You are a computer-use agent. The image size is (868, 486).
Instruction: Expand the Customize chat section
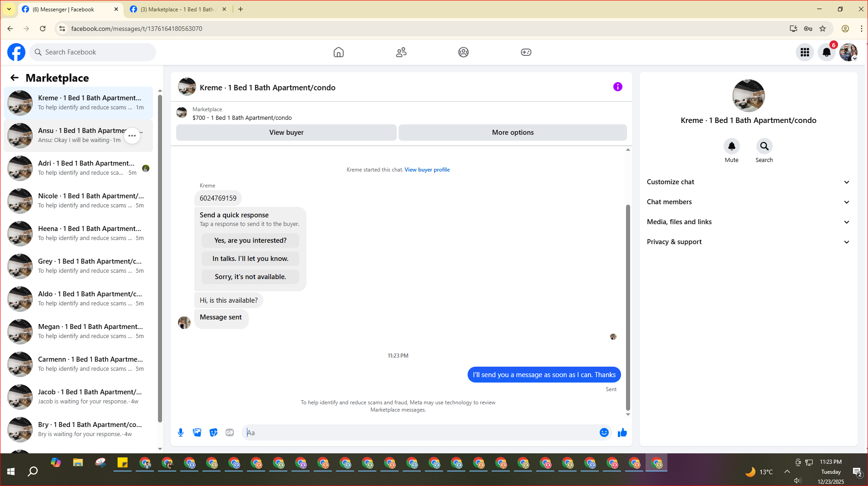coord(748,182)
